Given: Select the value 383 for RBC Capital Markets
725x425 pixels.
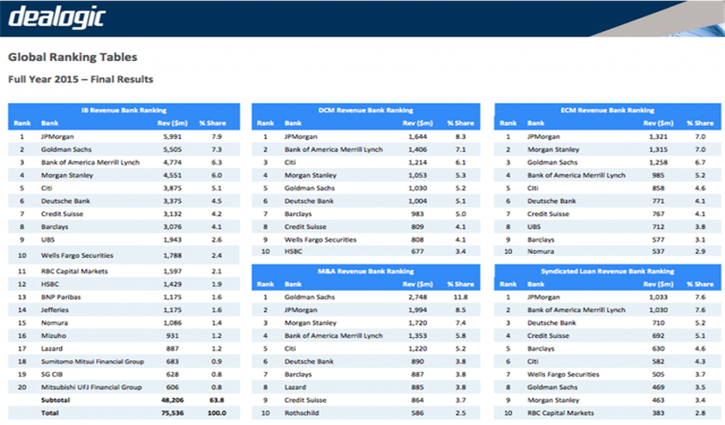Looking at the screenshot, I should (658, 413).
